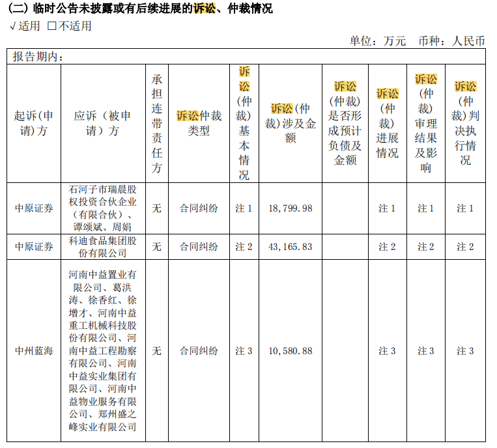Click the 诉讼仲裁类型 column header

click(x=199, y=123)
